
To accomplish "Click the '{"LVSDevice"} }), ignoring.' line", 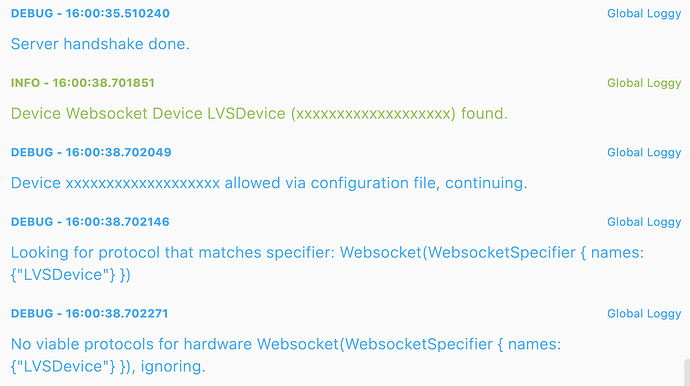I will 108,367.
